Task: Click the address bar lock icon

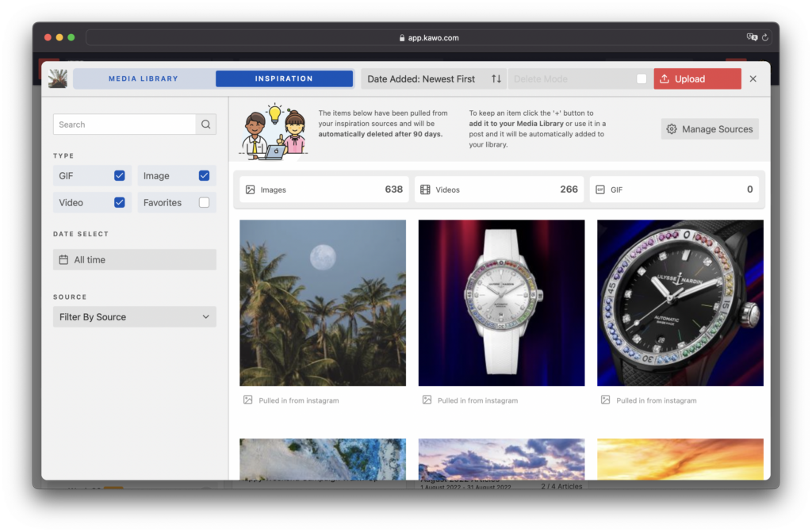Action: tap(402, 38)
